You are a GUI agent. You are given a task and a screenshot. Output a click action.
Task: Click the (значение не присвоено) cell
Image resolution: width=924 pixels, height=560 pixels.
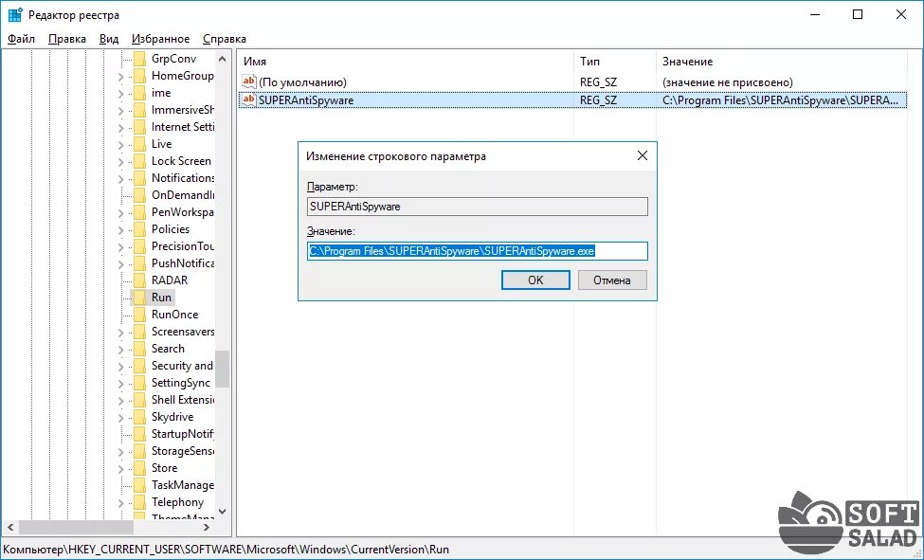[727, 81]
